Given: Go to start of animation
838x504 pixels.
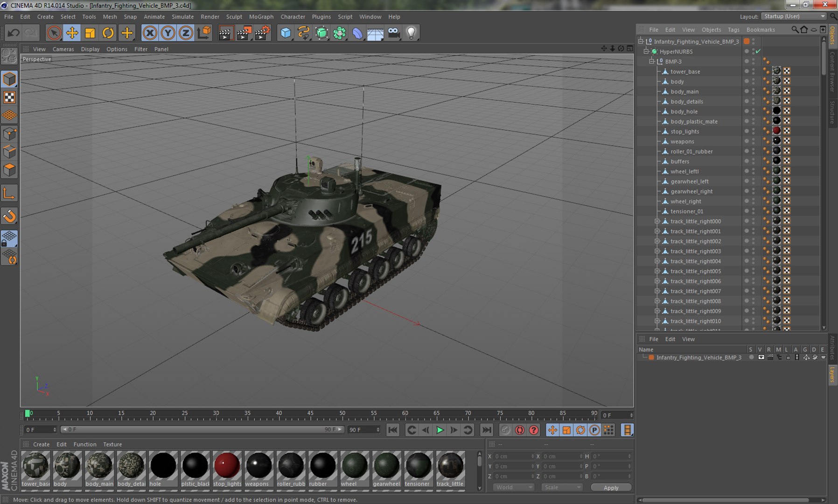Looking at the screenshot, I should click(393, 430).
